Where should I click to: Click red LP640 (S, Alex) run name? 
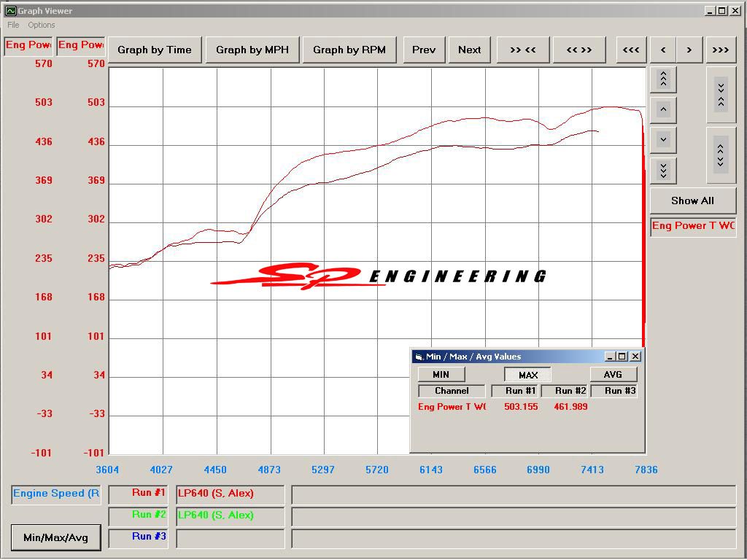(230, 494)
